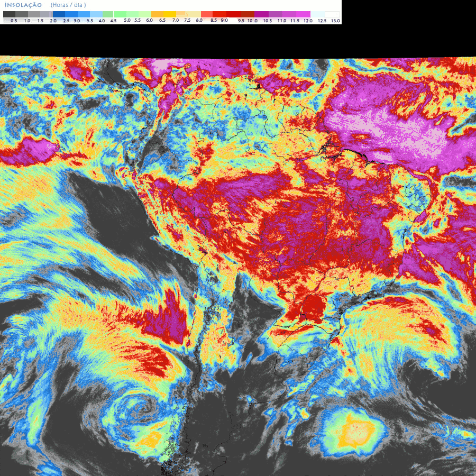Click the '4.5' legend value
The width and height of the screenshot is (476, 476).
(x=113, y=21)
